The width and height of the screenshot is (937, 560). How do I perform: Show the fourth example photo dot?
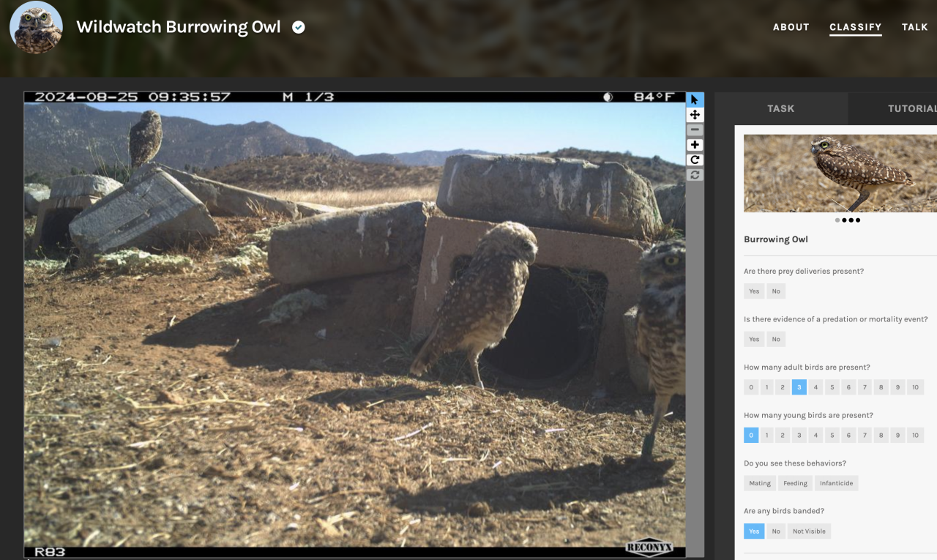pyautogui.click(x=858, y=220)
